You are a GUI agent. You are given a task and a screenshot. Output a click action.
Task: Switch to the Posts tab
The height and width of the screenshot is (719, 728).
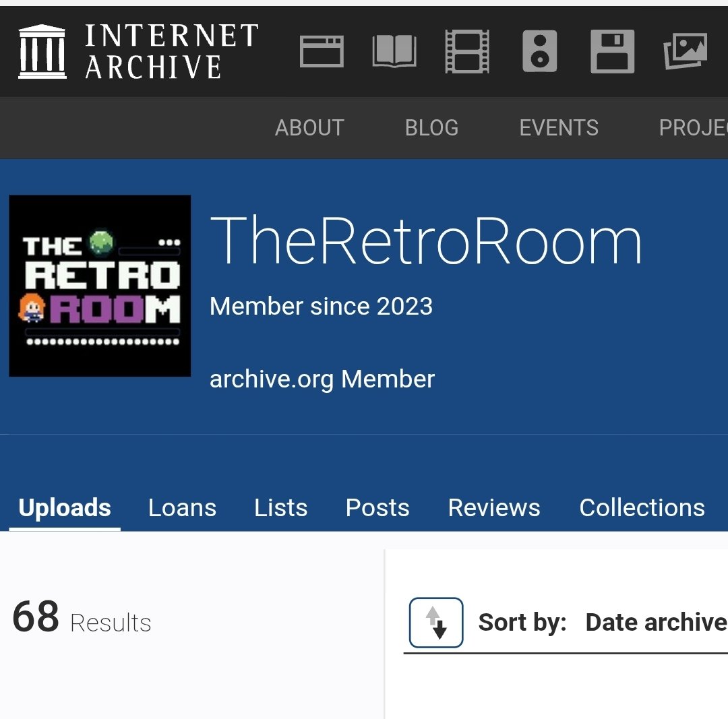point(377,508)
